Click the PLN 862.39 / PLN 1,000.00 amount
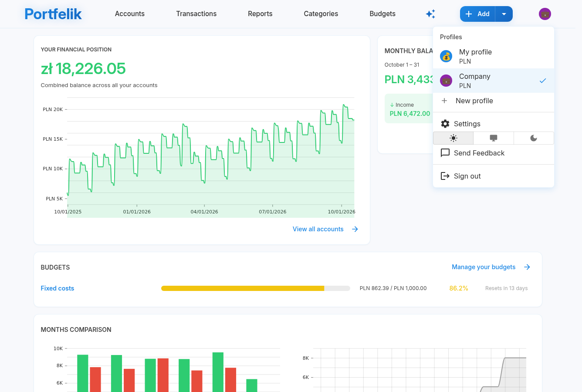 click(x=393, y=288)
